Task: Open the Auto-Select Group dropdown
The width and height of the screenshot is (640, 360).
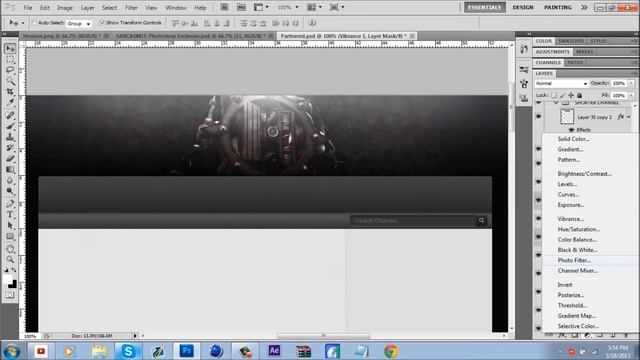Action: [x=79, y=24]
